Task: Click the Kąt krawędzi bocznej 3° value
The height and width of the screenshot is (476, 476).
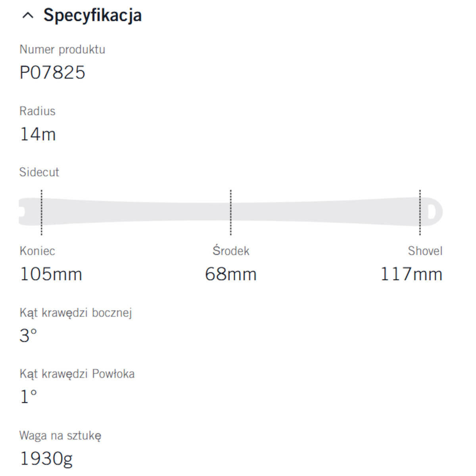Action: coord(28,336)
